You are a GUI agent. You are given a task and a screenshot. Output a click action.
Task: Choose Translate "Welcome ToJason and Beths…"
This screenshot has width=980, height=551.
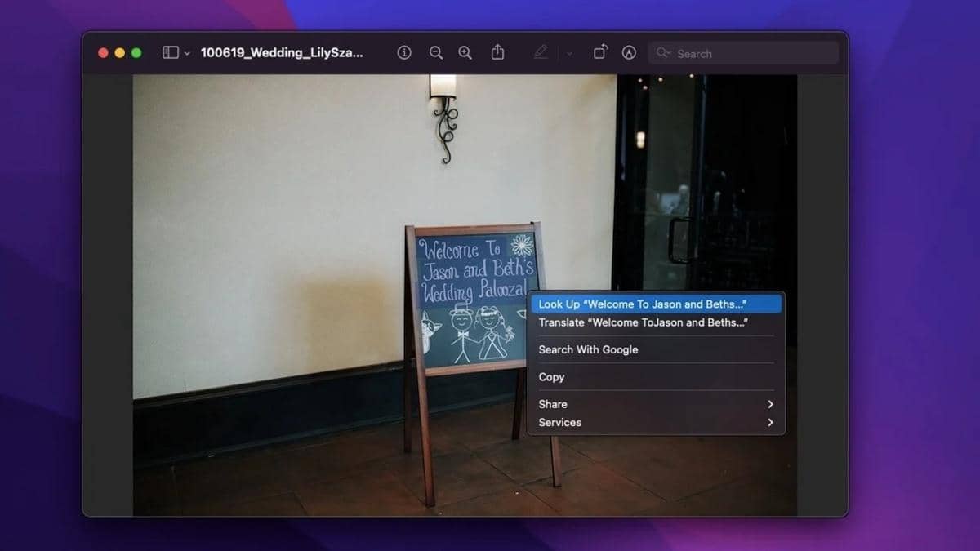click(x=656, y=322)
